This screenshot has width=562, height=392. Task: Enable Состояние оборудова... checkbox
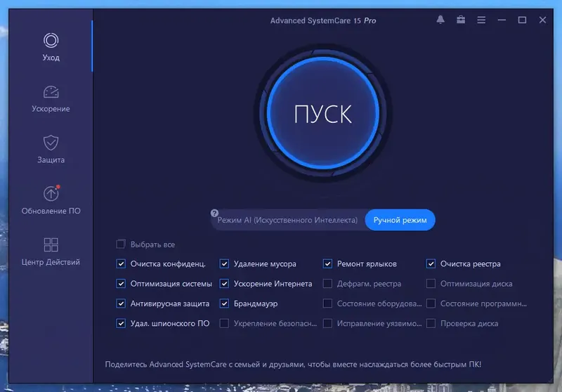click(x=327, y=303)
